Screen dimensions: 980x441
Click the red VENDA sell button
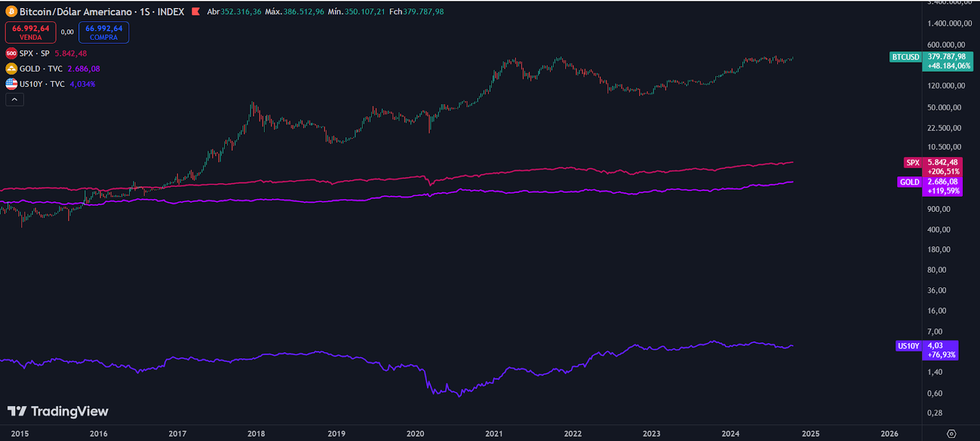(31, 32)
